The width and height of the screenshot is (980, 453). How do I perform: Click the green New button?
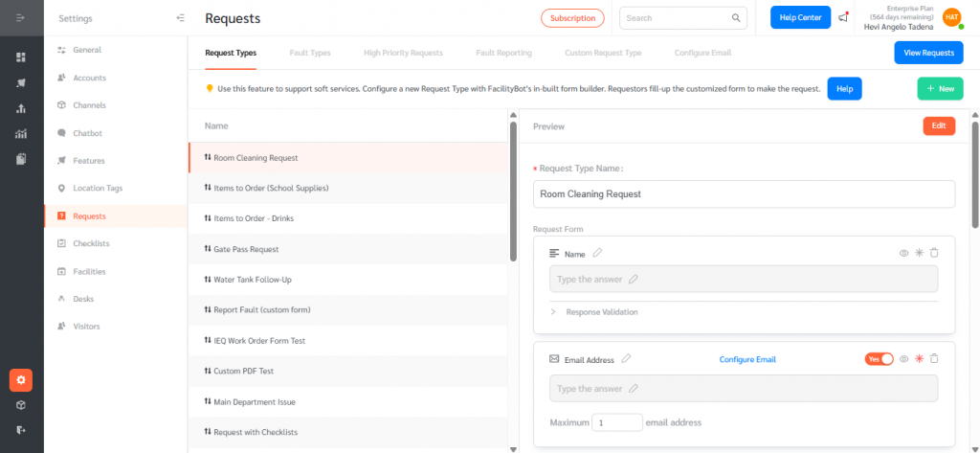[x=940, y=88]
